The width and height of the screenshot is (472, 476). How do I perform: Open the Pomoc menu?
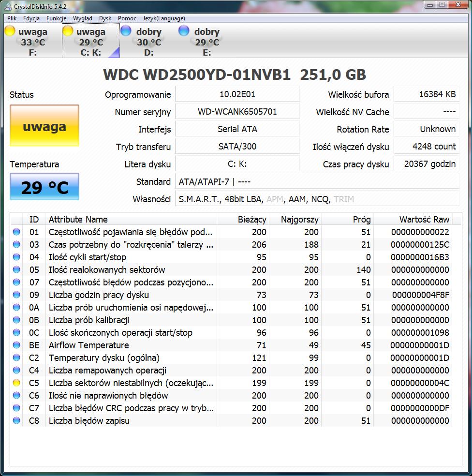[127, 18]
